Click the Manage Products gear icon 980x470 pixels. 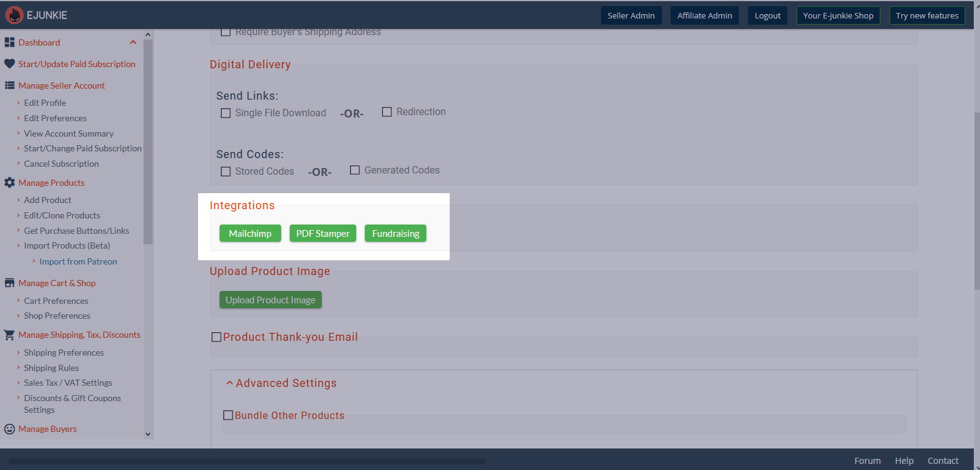(x=9, y=183)
